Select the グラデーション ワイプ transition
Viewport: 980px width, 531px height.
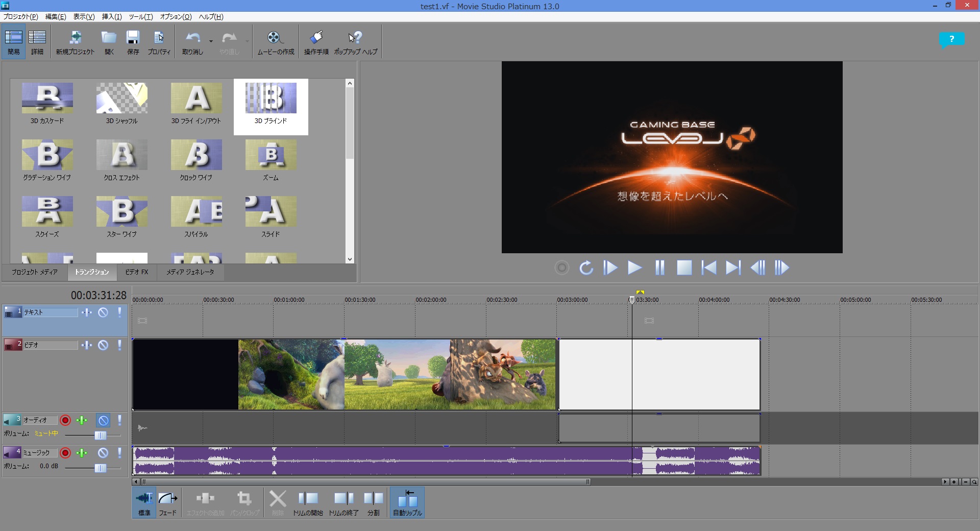47,160
